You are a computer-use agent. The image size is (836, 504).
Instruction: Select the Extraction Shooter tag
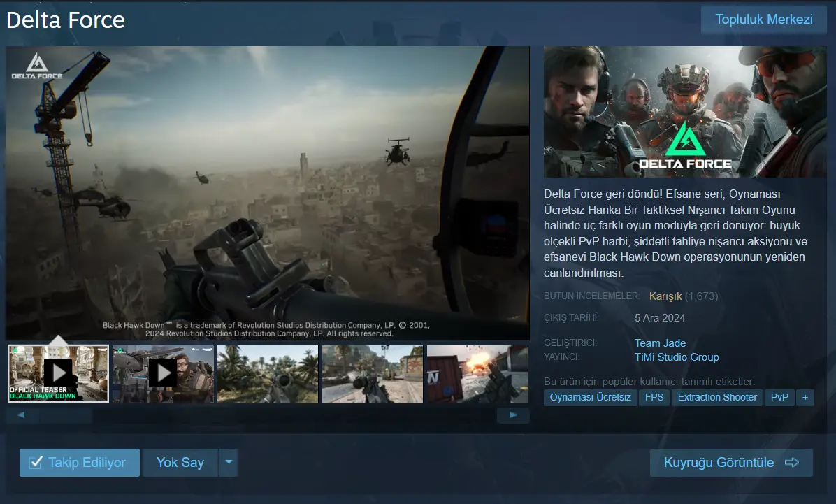pyautogui.click(x=717, y=397)
